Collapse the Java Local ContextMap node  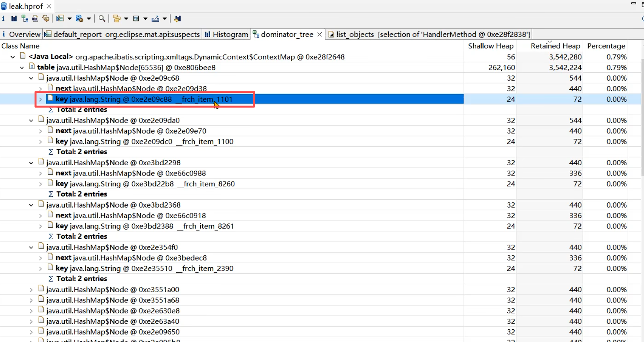[13, 57]
